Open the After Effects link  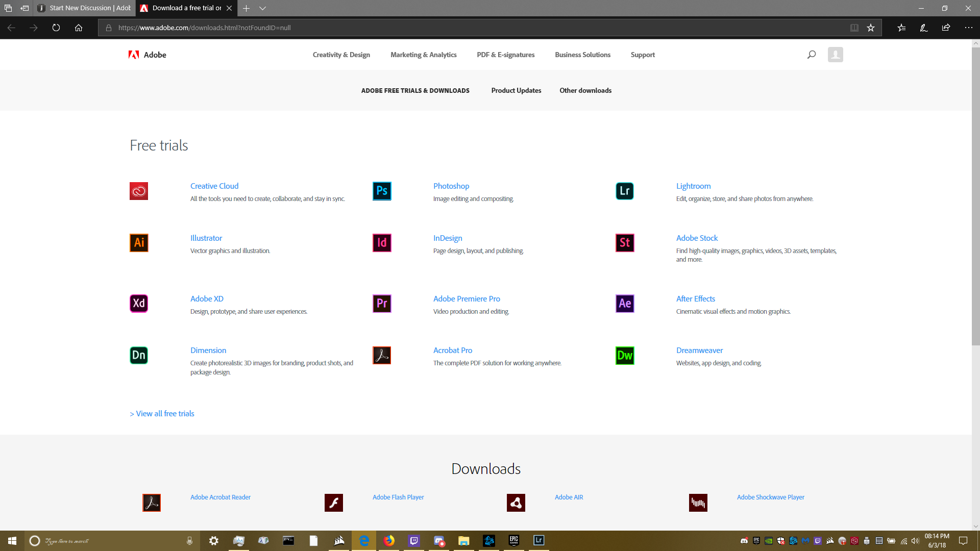tap(696, 299)
